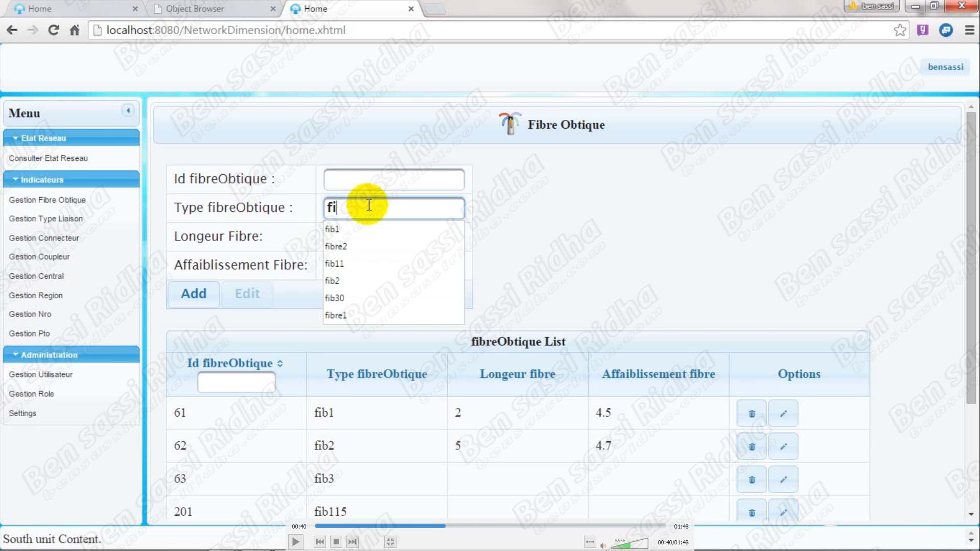Click the video progress seek bar
The image size is (980, 551).
(x=489, y=525)
